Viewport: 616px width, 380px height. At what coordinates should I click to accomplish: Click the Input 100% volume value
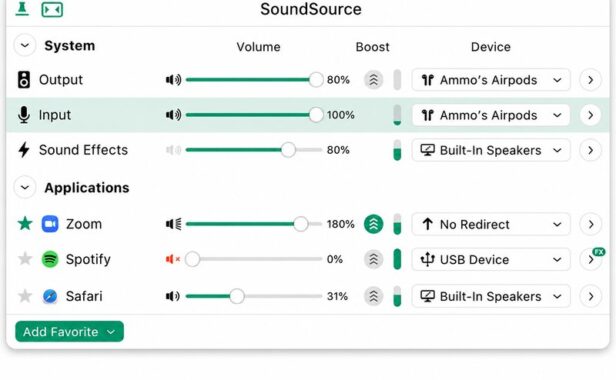tap(341, 115)
